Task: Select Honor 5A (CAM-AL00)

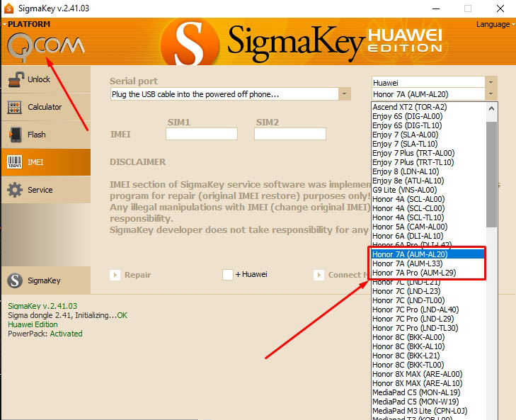Action: click(428, 227)
